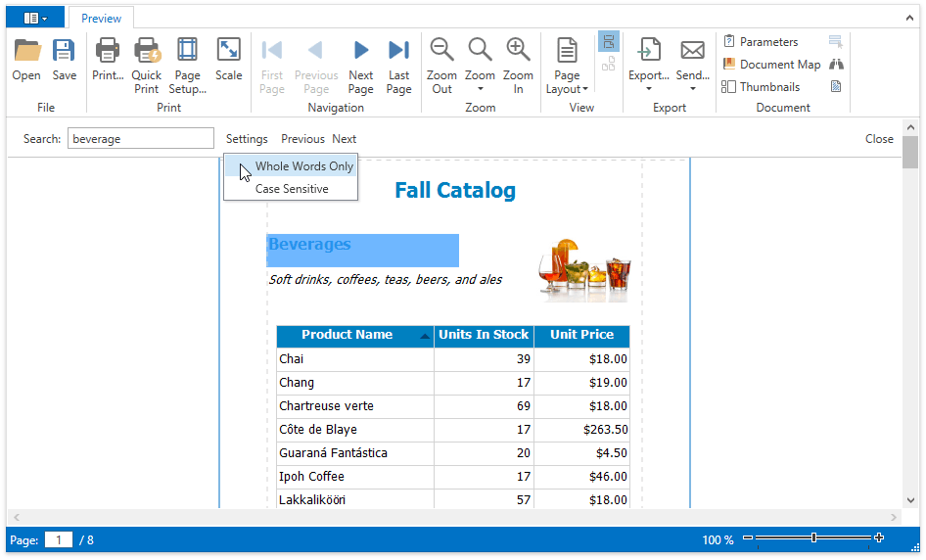
Task: Click Units In Stock column header
Action: [x=484, y=335]
